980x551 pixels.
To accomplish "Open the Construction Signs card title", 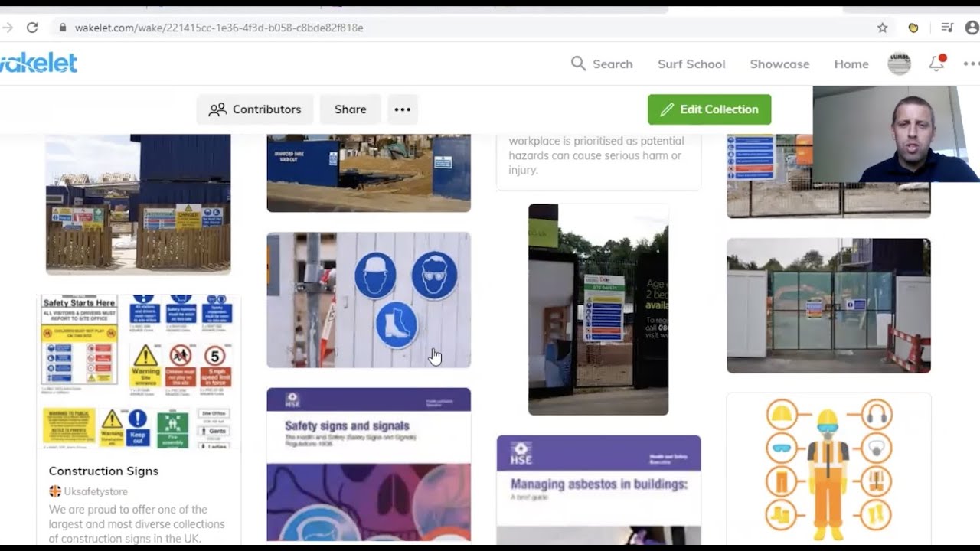I will pos(103,471).
